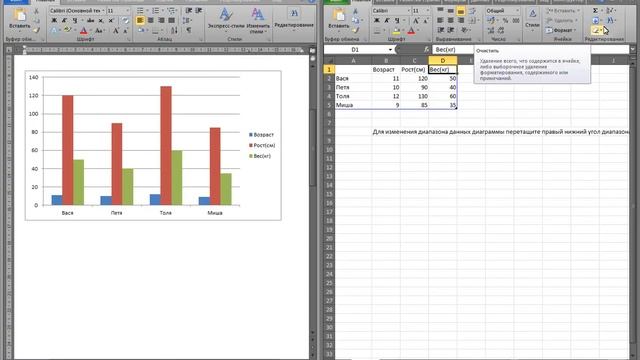The height and width of the screenshot is (360, 640).
Task: Click the insert function fx button
Action: click(426, 49)
